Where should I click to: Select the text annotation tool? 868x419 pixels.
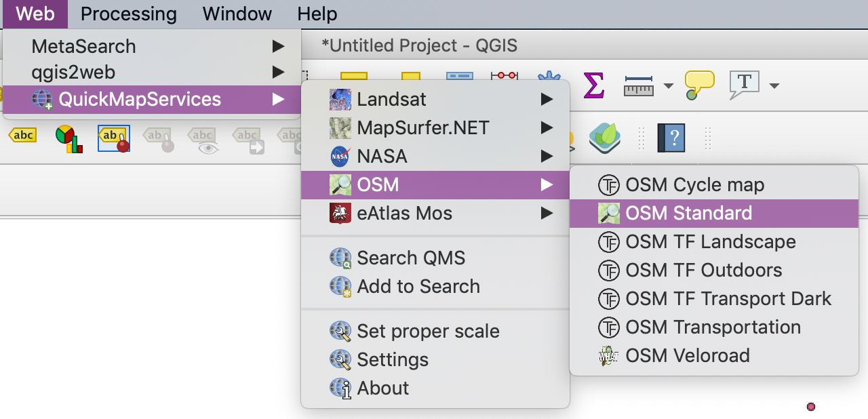click(744, 85)
